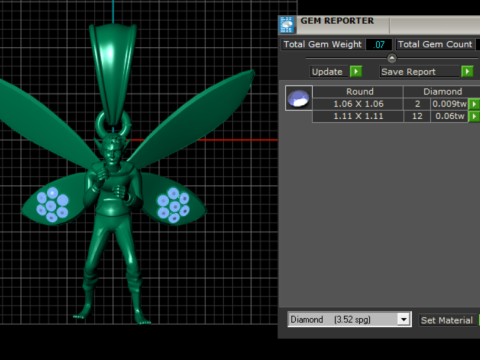Select the 1.06 X 1.06 size cell
Viewport: 480px width, 360px height.
tap(358, 104)
